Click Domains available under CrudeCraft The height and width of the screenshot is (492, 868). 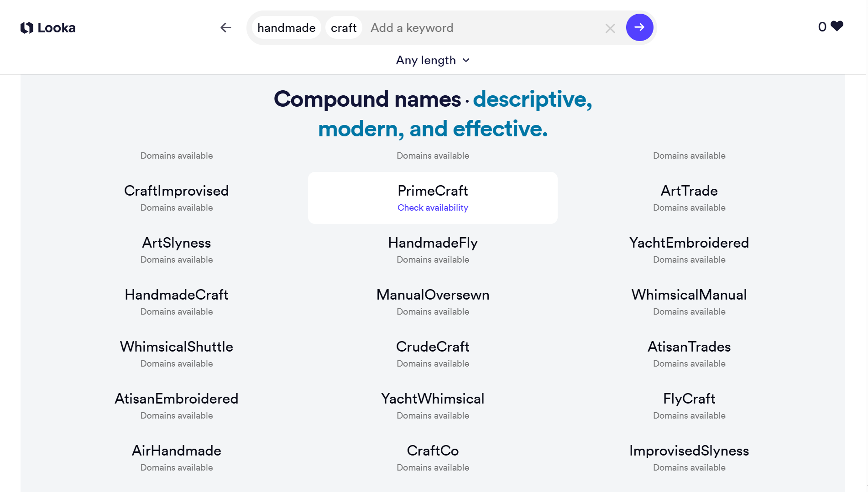(433, 363)
